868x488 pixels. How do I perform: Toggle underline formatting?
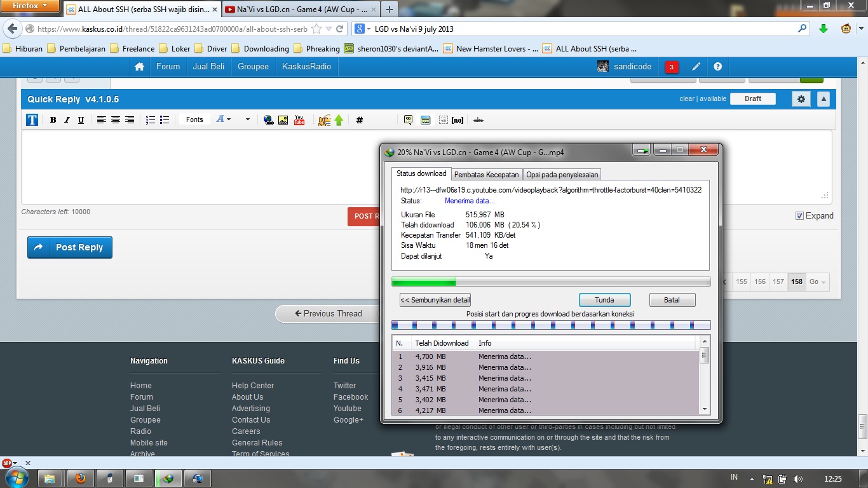(80, 119)
